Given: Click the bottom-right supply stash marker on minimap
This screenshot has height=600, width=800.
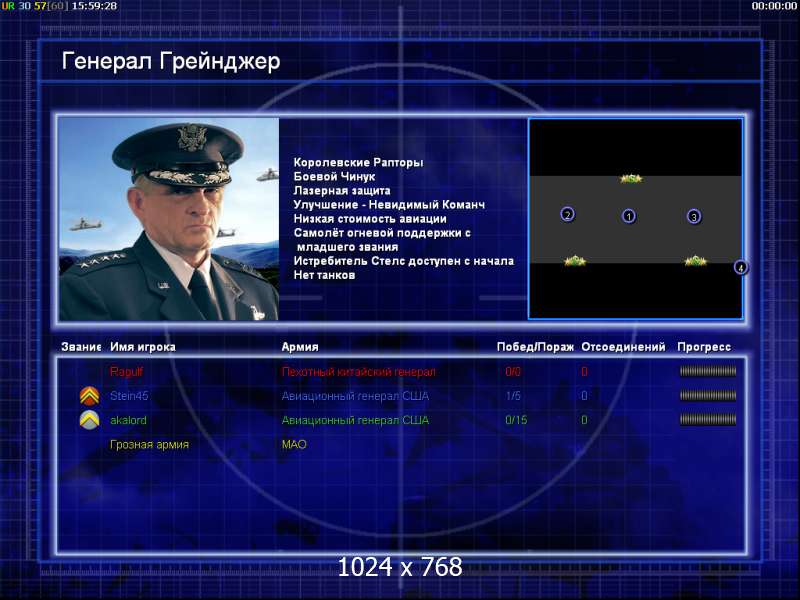Looking at the screenshot, I should tap(695, 261).
